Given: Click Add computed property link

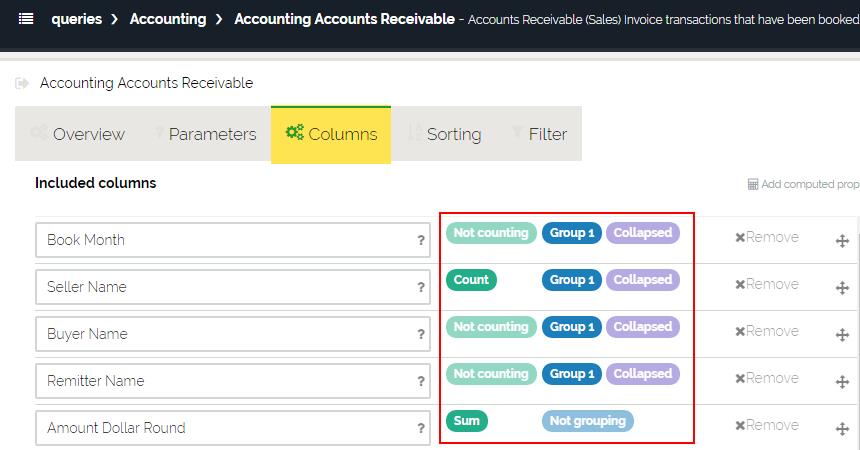Looking at the screenshot, I should pyautogui.click(x=804, y=184).
